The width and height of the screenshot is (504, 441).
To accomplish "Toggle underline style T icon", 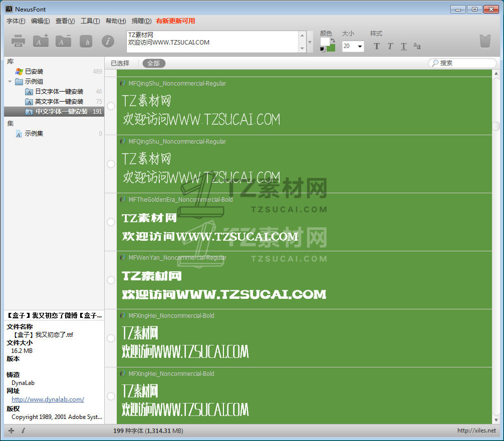I will tap(404, 47).
